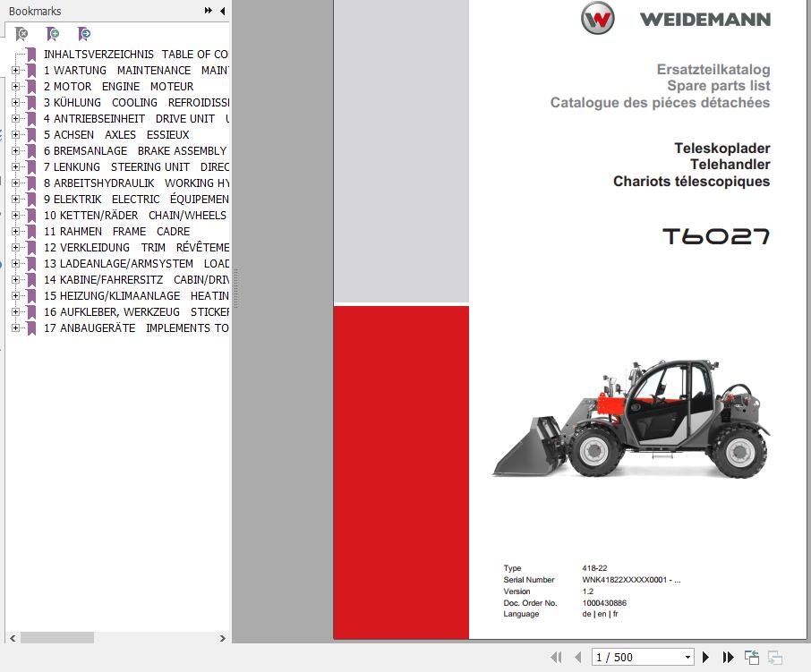811x672 pixels.
Task: Click the Serial Number value WNK41822XXXXX0001
Action: pos(631,580)
